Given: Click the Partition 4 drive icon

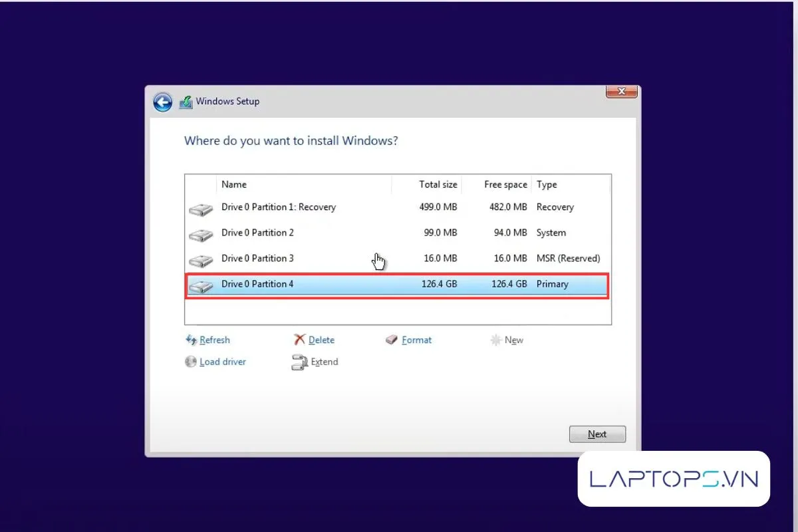Looking at the screenshot, I should 200,287.
